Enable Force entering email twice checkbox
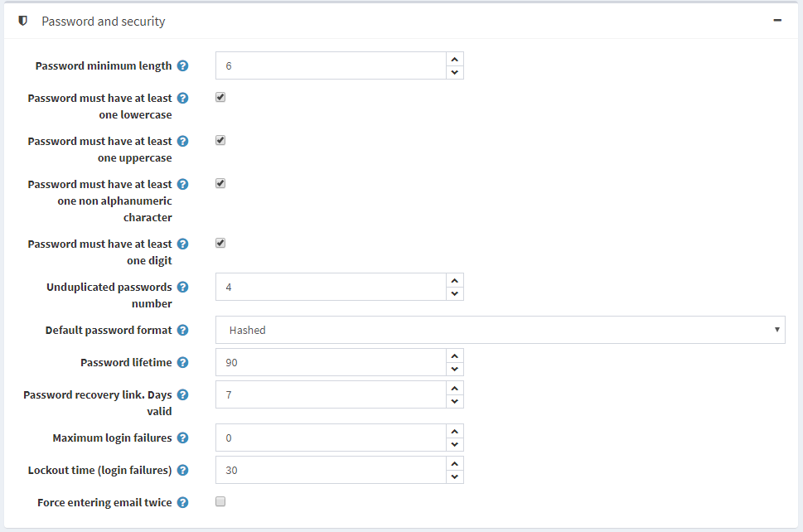The width and height of the screenshot is (803, 532). (x=220, y=501)
